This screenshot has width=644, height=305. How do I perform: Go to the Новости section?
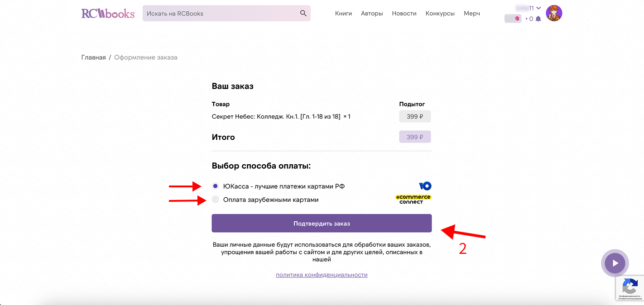coord(404,14)
